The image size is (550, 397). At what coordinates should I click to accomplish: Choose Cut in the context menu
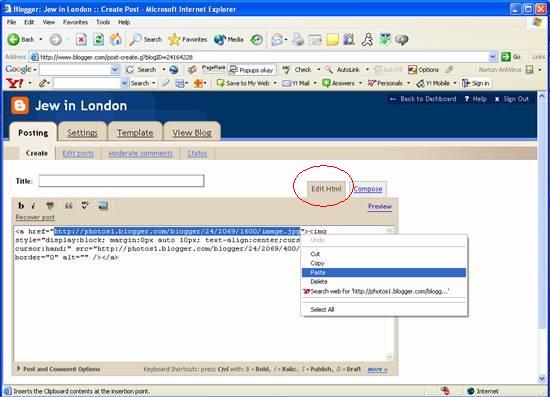coord(384,254)
